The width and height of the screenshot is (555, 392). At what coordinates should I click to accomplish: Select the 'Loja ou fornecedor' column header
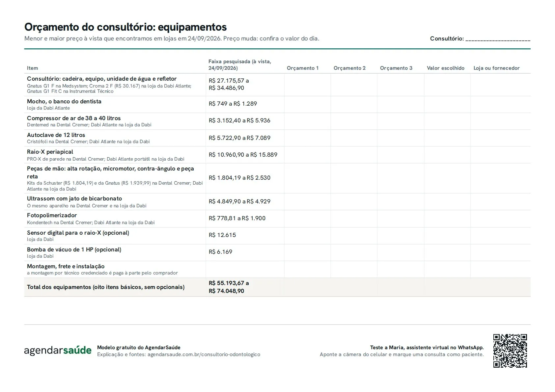pos(496,68)
